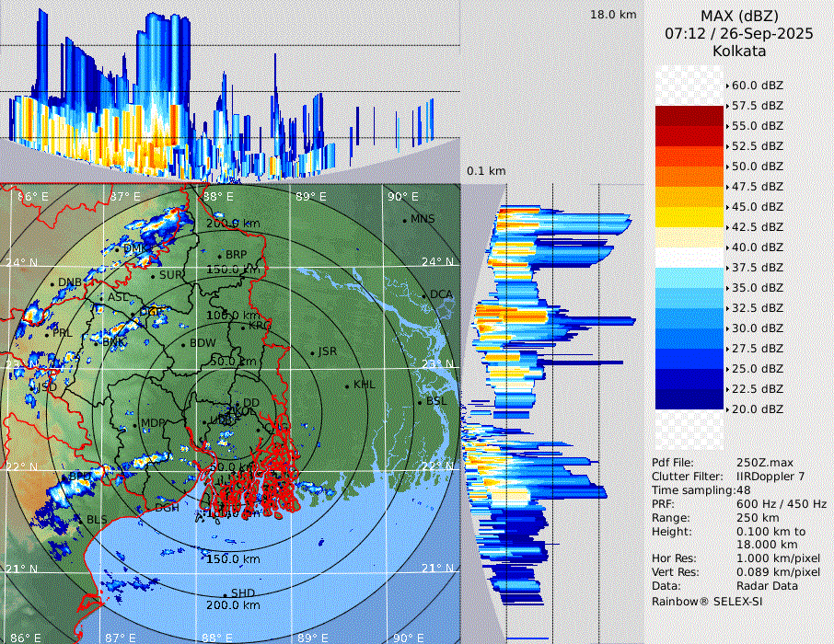Select the BLS station dot

(80, 521)
